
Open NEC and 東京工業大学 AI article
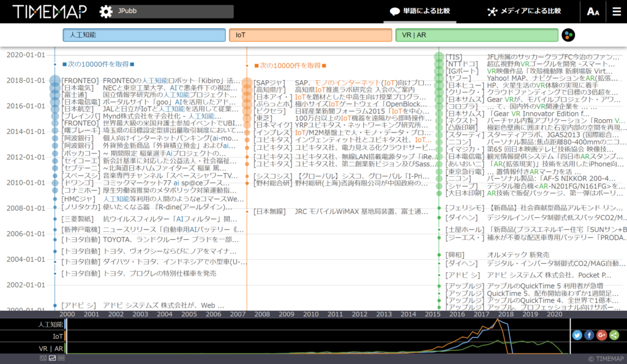coord(149,88)
